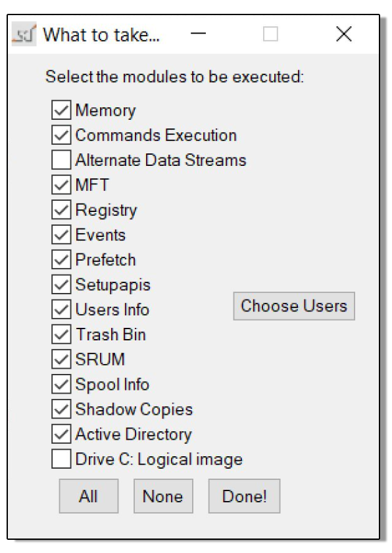This screenshot has width=392, height=553.
Task: Enable Drive C: Logical image checkbox
Action: tap(61, 459)
